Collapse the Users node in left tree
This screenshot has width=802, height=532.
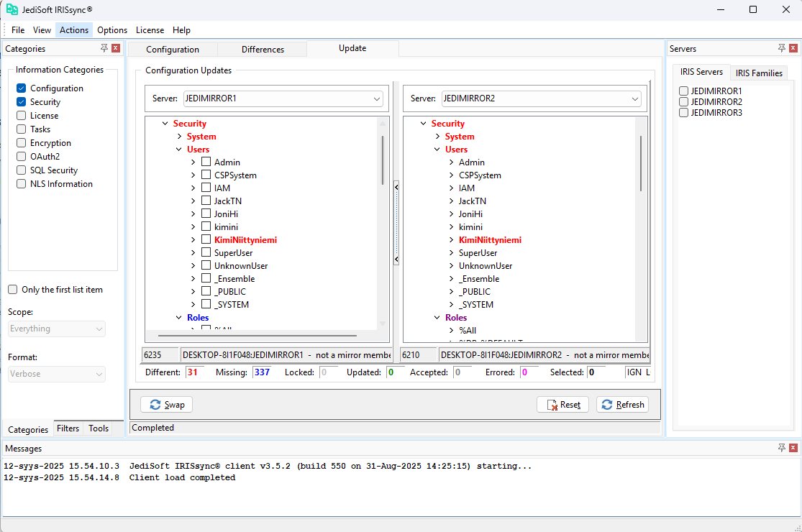(179, 150)
